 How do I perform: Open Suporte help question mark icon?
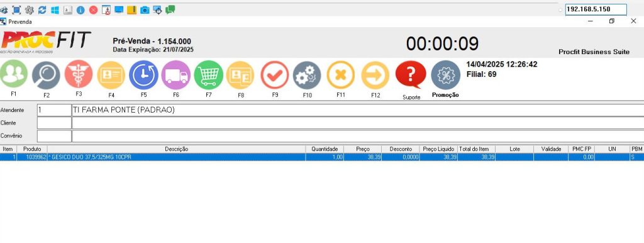pos(411,75)
